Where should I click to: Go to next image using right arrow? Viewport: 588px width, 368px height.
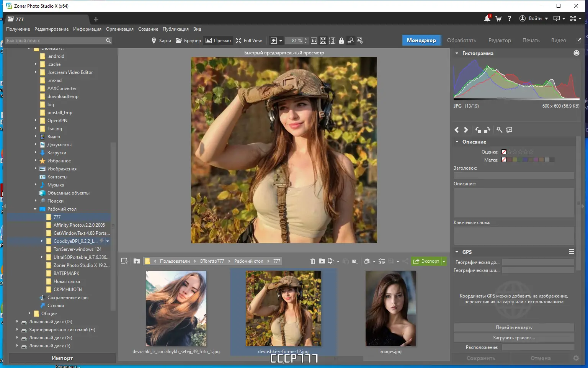[466, 130]
